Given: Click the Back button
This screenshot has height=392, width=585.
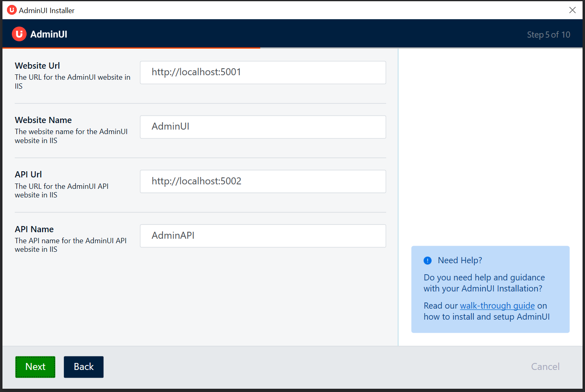Looking at the screenshot, I should coord(83,367).
